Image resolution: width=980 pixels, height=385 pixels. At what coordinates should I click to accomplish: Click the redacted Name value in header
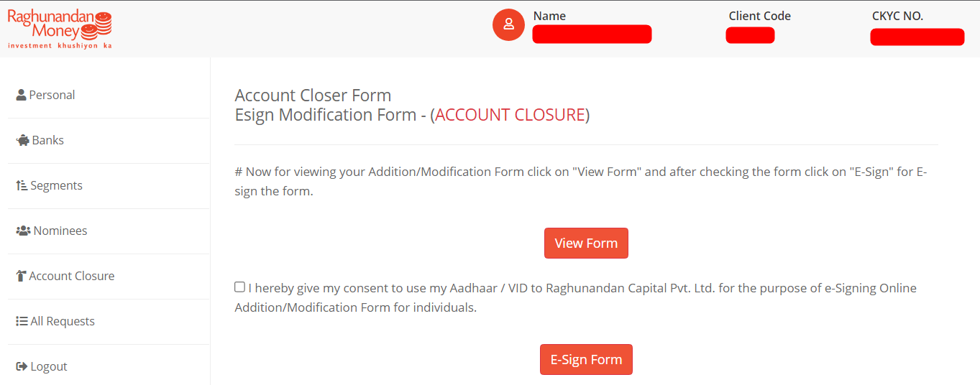click(592, 34)
